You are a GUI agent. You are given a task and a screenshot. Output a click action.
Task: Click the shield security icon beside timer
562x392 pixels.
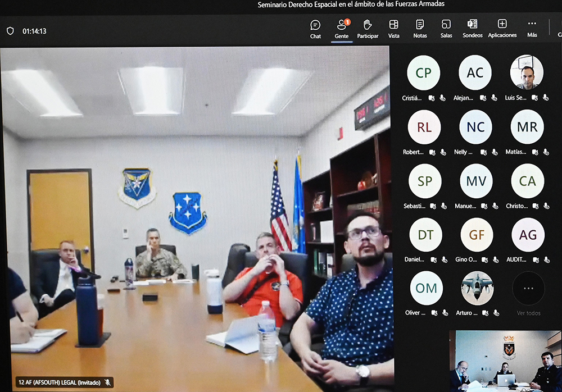coord(10,31)
